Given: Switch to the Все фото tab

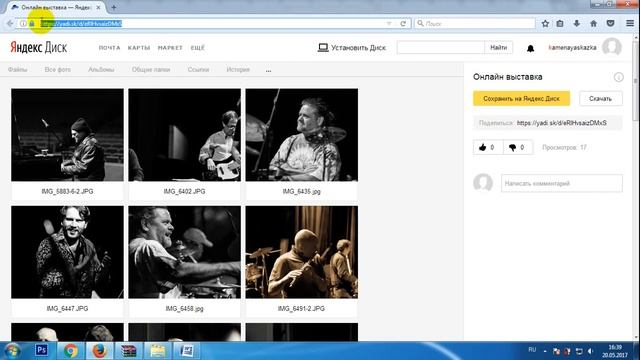Looking at the screenshot, I should coord(58,70).
